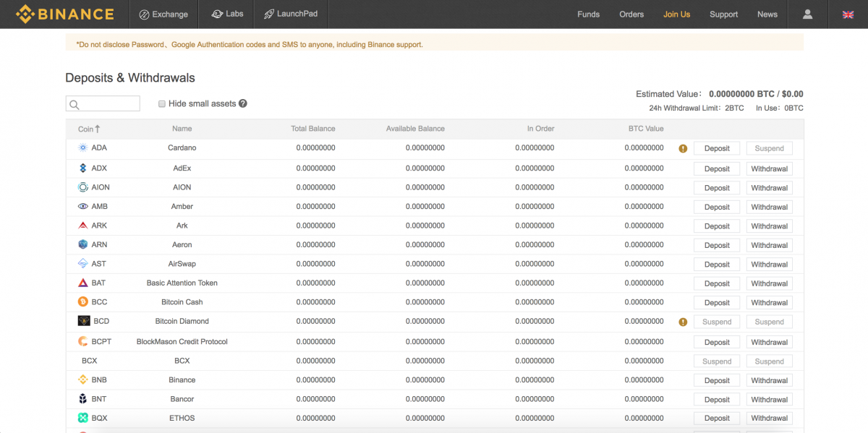This screenshot has width=868, height=433.
Task: Open the language flag selector
Action: click(848, 14)
